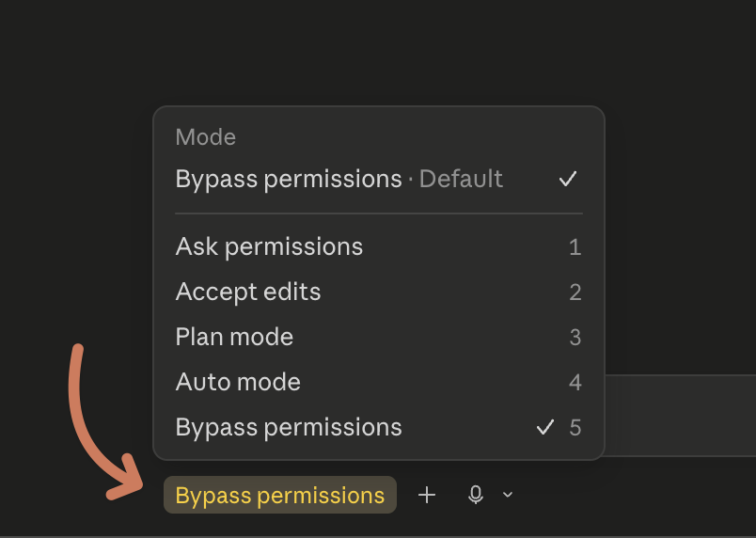Enable Auto mode
This screenshot has height=538, width=756.
379,382
